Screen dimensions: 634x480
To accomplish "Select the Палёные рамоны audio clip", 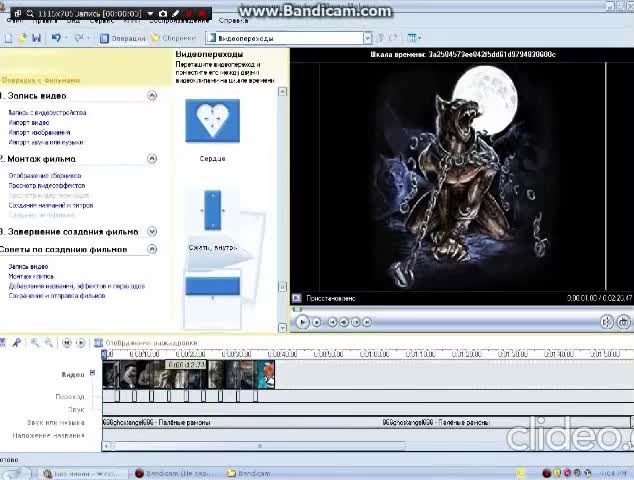I will pyautogui.click(x=366, y=423).
